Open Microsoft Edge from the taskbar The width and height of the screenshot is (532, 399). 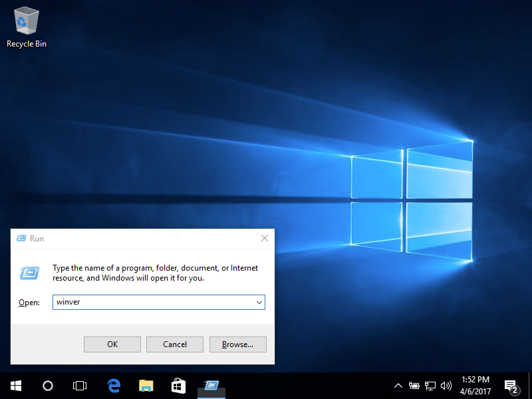tap(113, 386)
